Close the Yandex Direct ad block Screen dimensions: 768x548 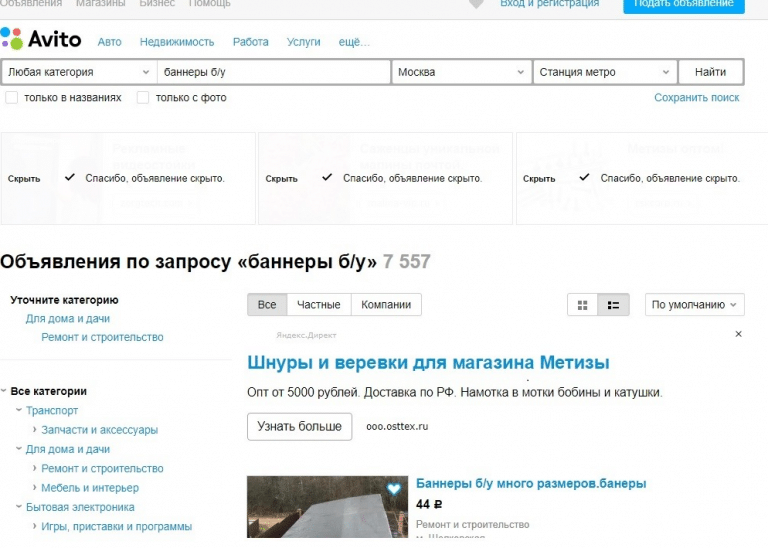pos(739,334)
